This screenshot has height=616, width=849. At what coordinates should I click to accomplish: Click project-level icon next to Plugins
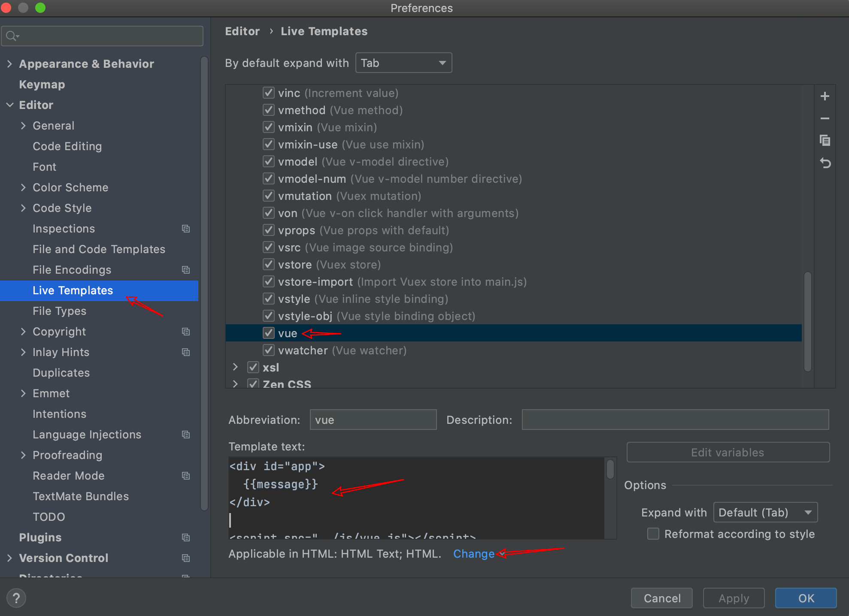[x=186, y=537]
